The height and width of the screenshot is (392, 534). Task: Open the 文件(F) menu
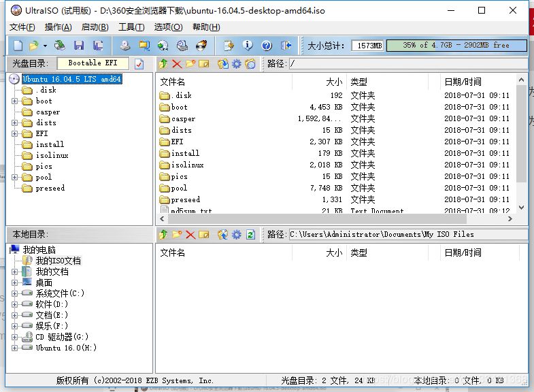[22, 27]
